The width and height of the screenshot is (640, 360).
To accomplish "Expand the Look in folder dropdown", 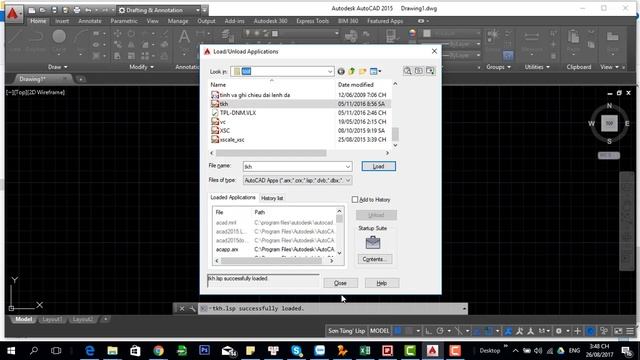I will 330,71.
